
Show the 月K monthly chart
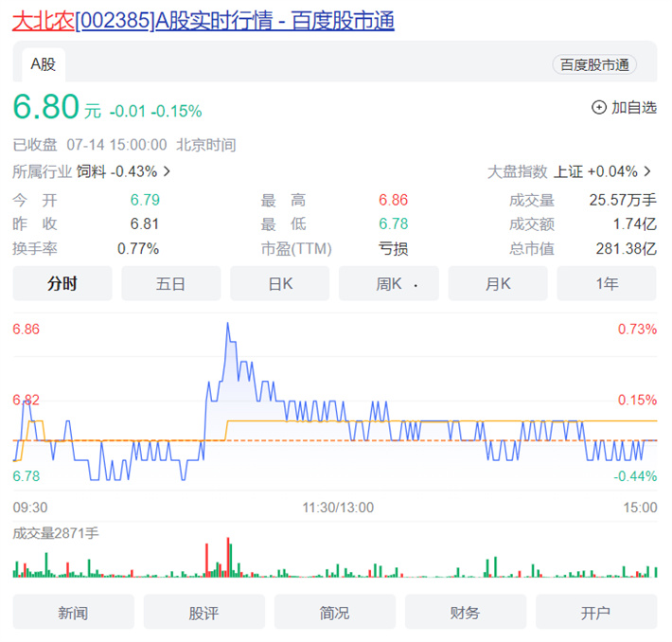[x=498, y=284]
